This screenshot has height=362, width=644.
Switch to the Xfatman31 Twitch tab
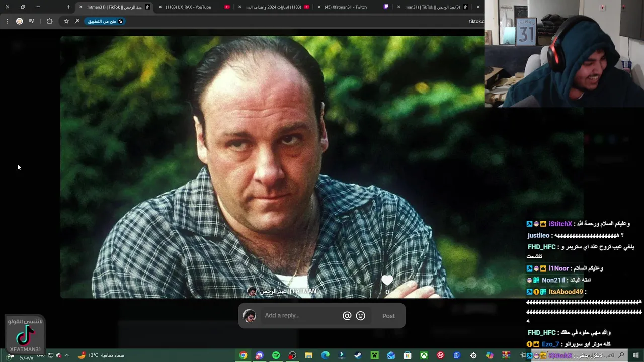[x=352, y=7]
